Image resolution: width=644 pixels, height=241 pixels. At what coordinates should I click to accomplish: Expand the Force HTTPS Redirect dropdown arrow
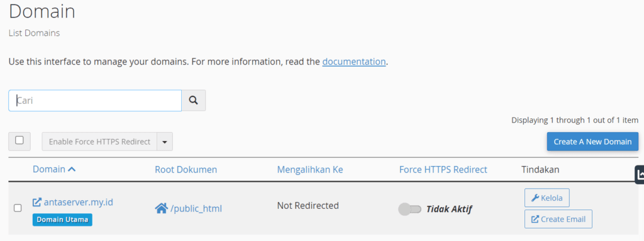[165, 142]
